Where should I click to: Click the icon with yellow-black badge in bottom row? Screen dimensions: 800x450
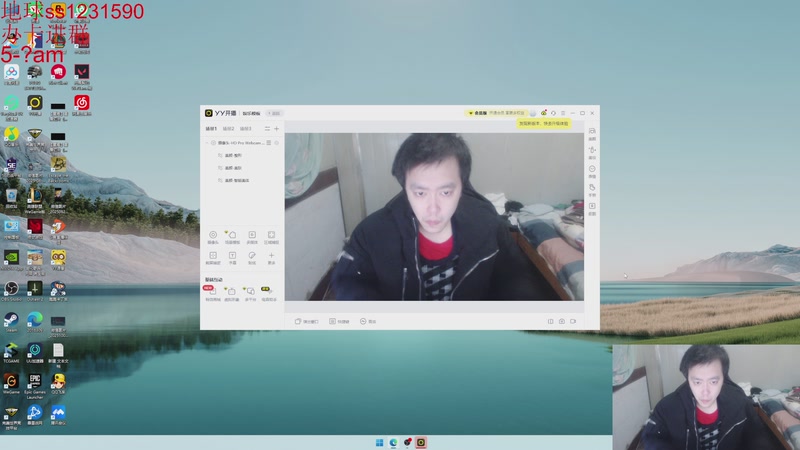(268, 293)
